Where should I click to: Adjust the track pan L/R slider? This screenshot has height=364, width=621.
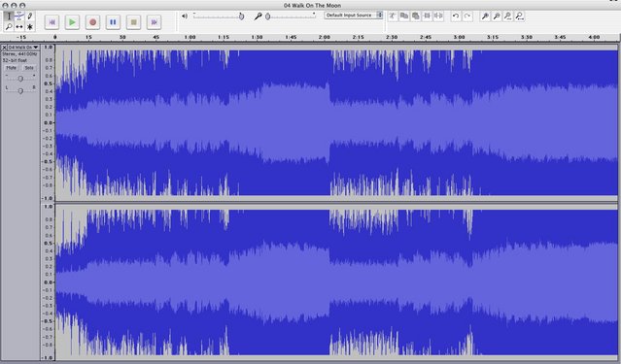[20, 90]
